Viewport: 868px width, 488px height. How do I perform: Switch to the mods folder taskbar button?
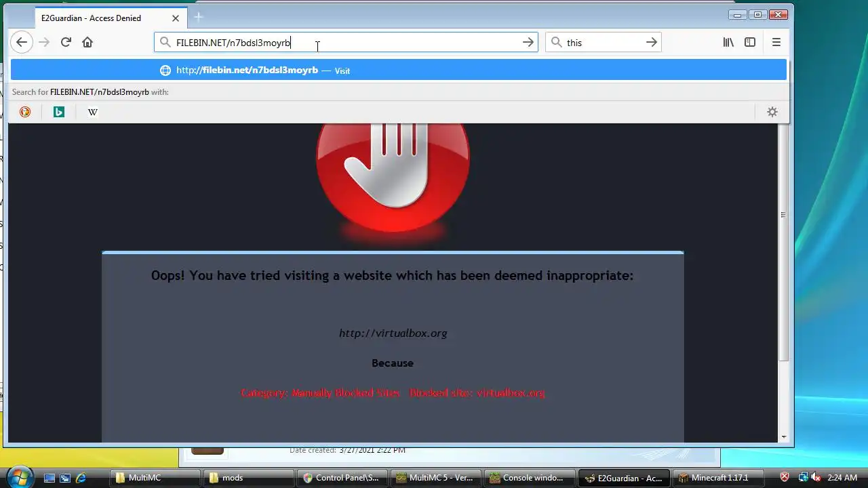tap(249, 478)
